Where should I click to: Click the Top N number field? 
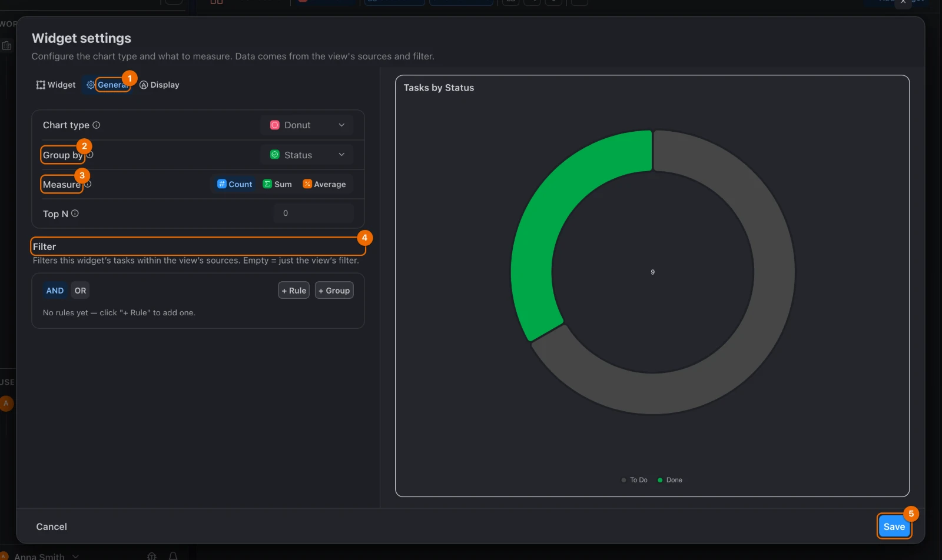313,214
